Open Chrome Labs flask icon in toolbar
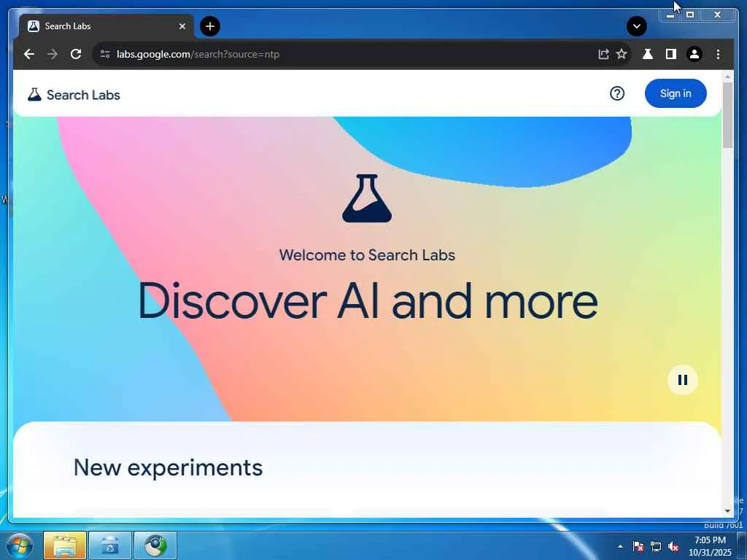The height and width of the screenshot is (560, 747). pyautogui.click(x=648, y=54)
